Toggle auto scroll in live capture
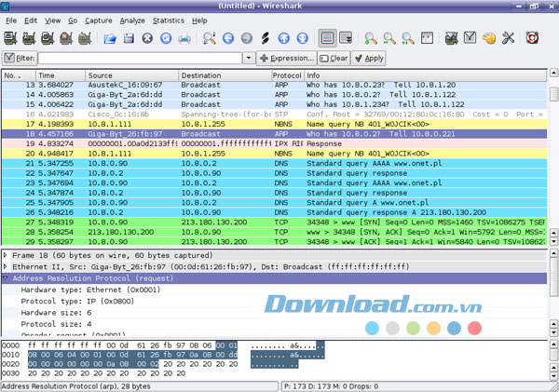The width and height of the screenshot is (559, 392). 346,38
